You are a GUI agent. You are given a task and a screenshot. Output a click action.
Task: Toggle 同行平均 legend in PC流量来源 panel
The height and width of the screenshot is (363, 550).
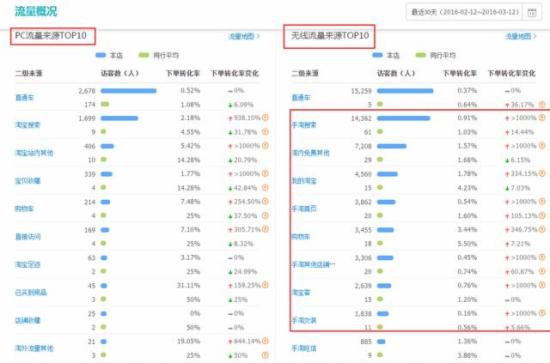click(159, 55)
